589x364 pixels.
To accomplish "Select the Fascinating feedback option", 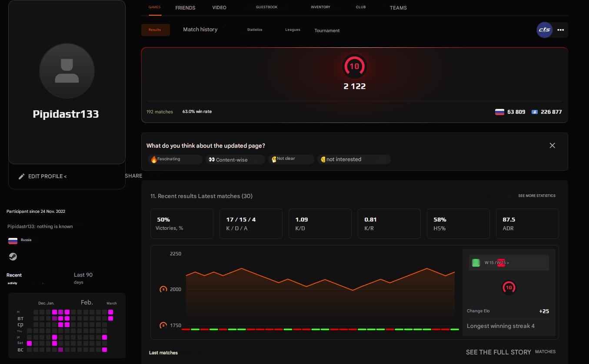I will [x=175, y=159].
